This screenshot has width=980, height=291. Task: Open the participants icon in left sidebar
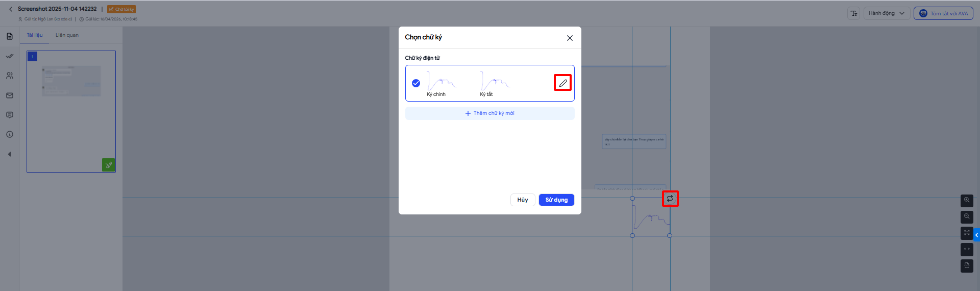click(10, 76)
